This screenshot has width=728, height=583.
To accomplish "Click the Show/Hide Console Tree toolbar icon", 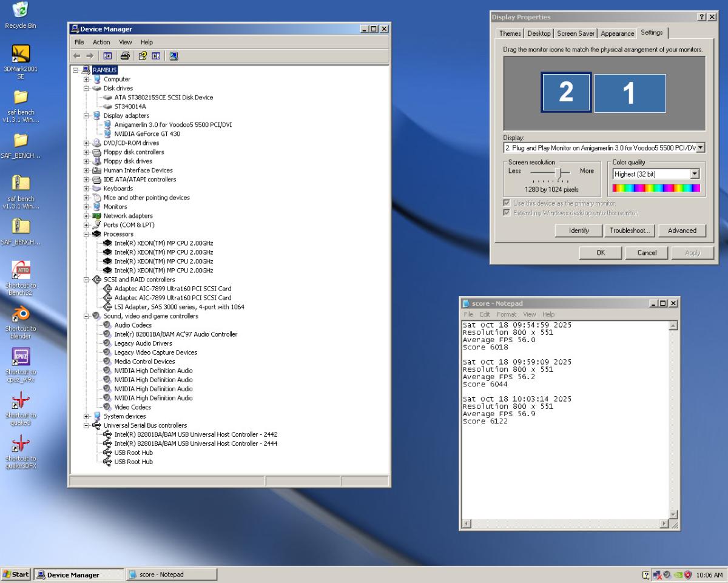I will point(107,56).
